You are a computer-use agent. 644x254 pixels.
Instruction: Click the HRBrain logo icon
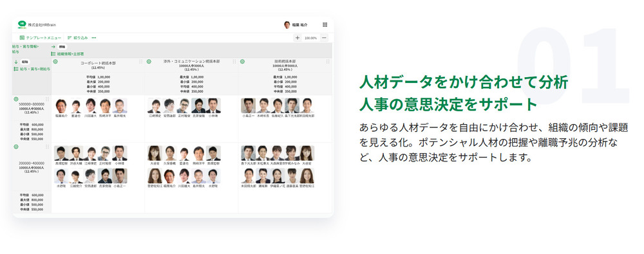22,24
